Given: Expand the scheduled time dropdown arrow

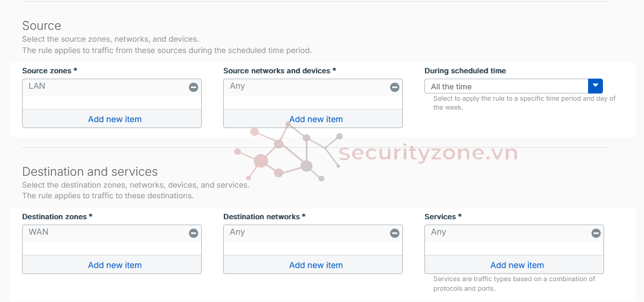Looking at the screenshot, I should click(596, 86).
